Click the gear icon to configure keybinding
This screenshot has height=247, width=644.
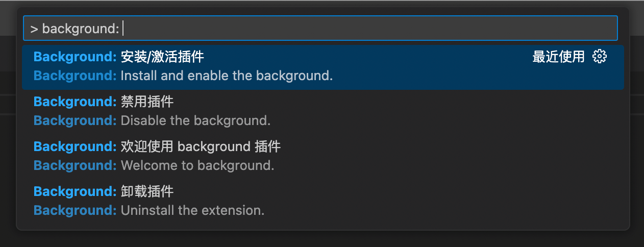tap(600, 57)
